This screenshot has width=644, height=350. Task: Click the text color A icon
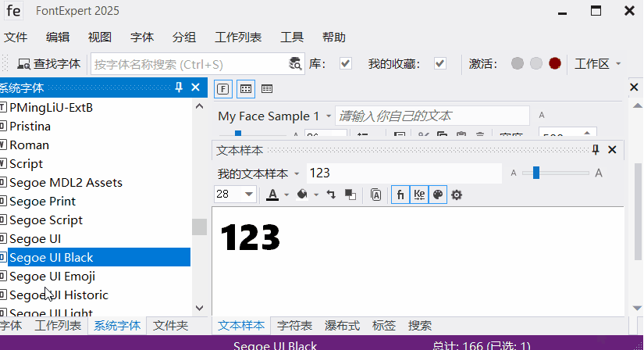(272, 194)
